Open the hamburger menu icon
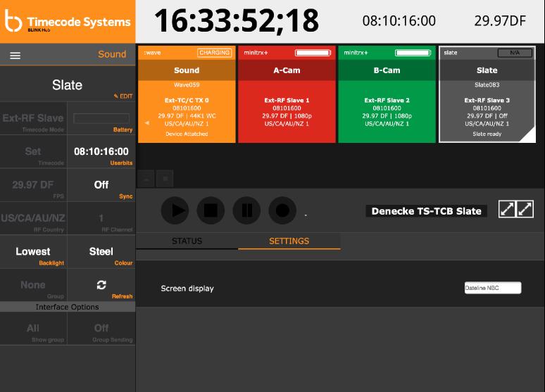The image size is (545, 392). tap(15, 56)
